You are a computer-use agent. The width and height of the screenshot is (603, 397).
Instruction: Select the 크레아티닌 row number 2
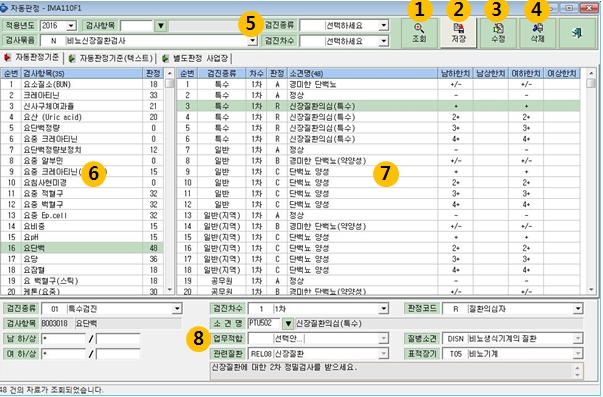pos(82,95)
